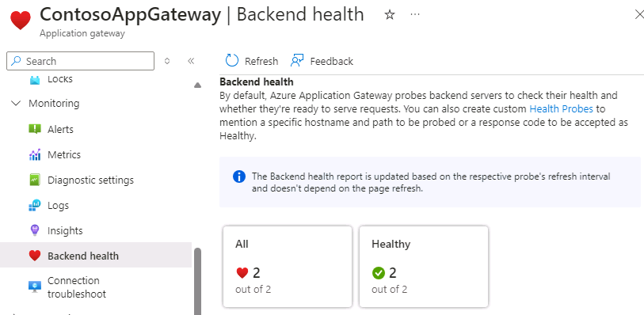Click the Logs icon in sidebar

tap(35, 205)
